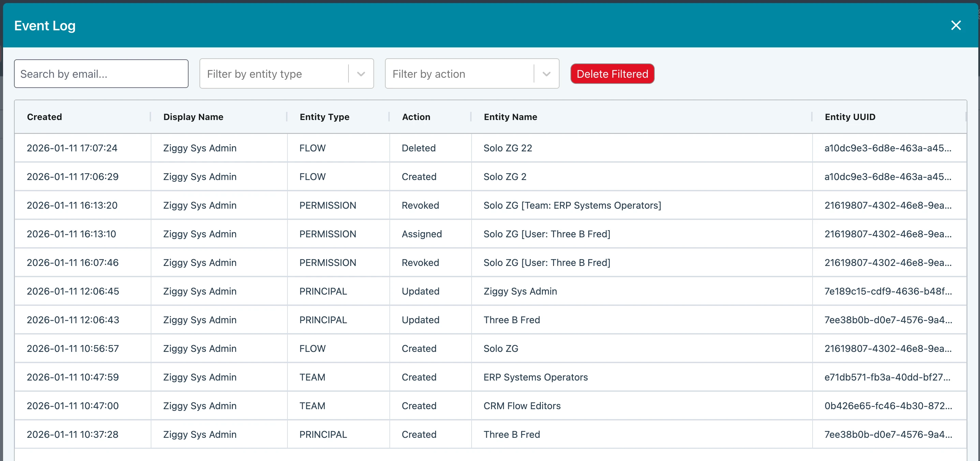Open the Filter by entity type dropdown
The image size is (980, 461).
coord(274,74)
